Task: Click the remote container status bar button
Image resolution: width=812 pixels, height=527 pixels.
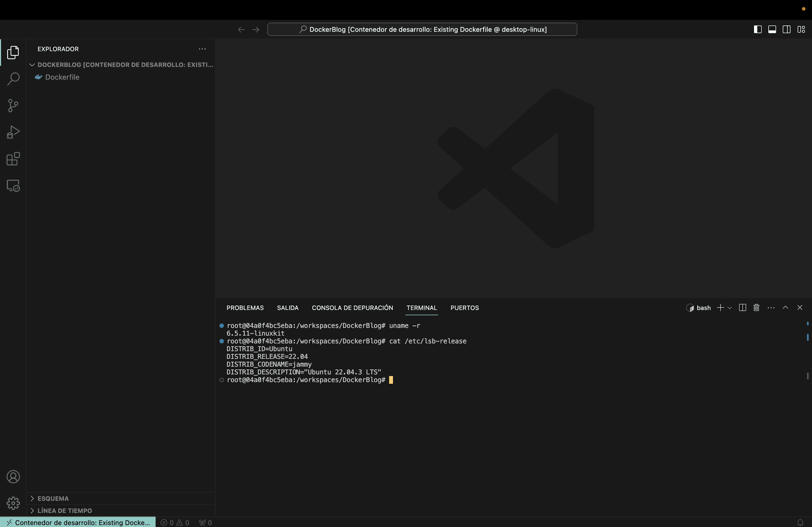Action: (x=78, y=522)
